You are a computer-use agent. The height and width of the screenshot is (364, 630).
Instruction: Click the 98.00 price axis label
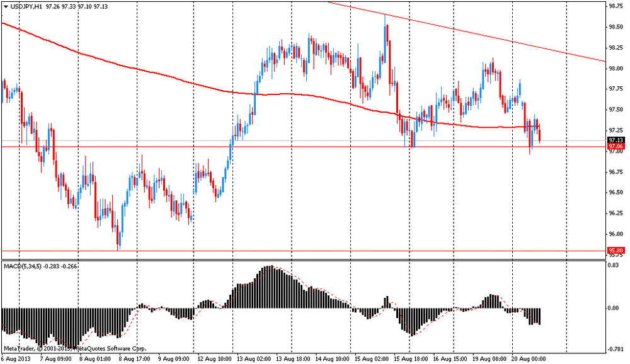(616, 68)
